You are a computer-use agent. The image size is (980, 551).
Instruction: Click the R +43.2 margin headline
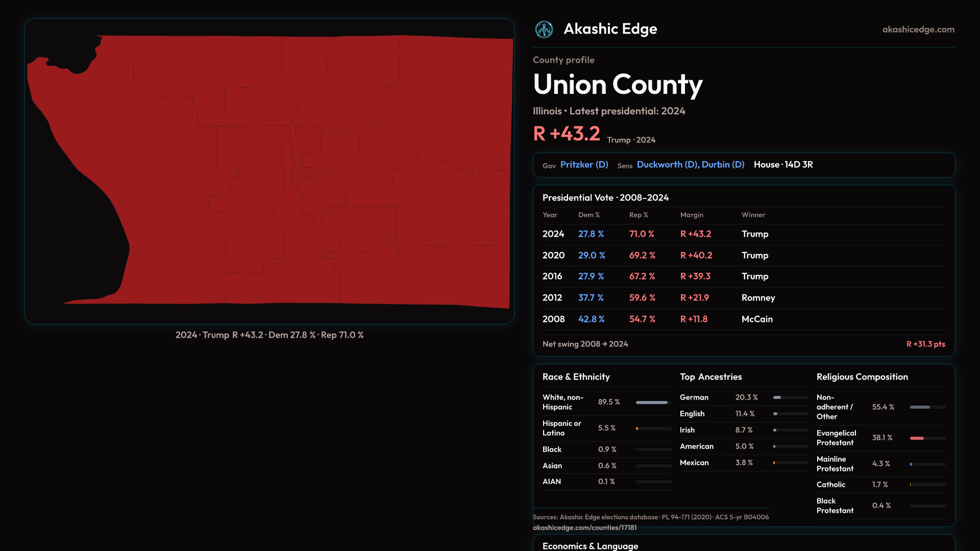point(567,134)
